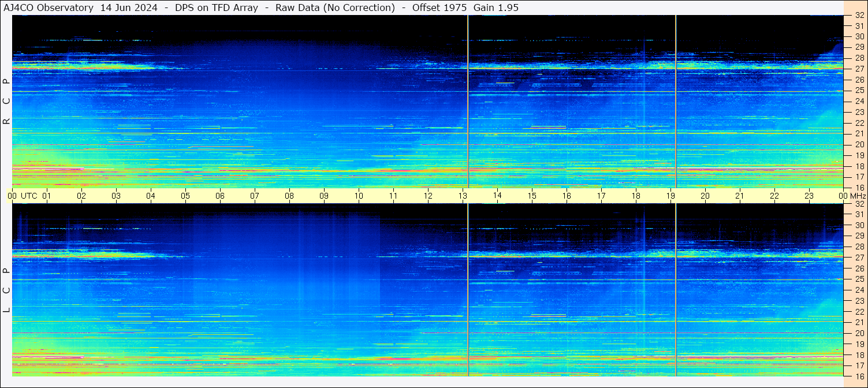Select hour 20 on the time axis
Image resolution: width=868 pixels, height=388 pixels.
(705, 196)
